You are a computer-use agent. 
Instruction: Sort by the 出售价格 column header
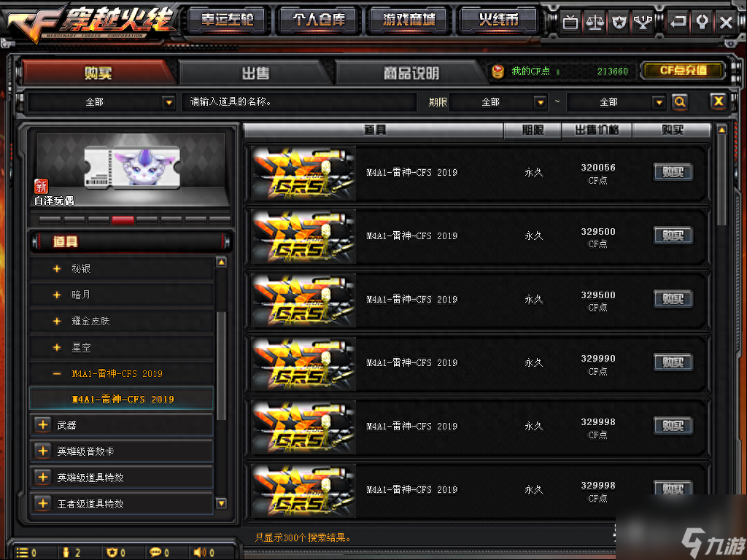tap(597, 130)
